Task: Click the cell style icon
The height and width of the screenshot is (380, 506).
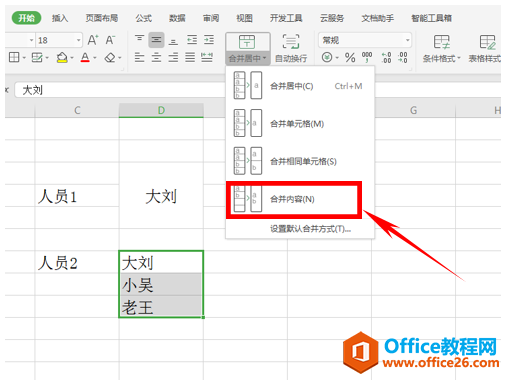Action: point(36,58)
